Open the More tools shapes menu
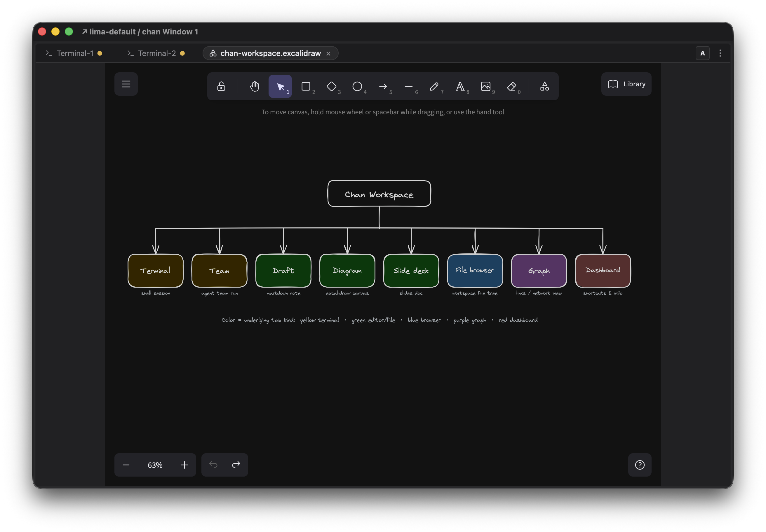The height and width of the screenshot is (532, 766). pyautogui.click(x=544, y=86)
